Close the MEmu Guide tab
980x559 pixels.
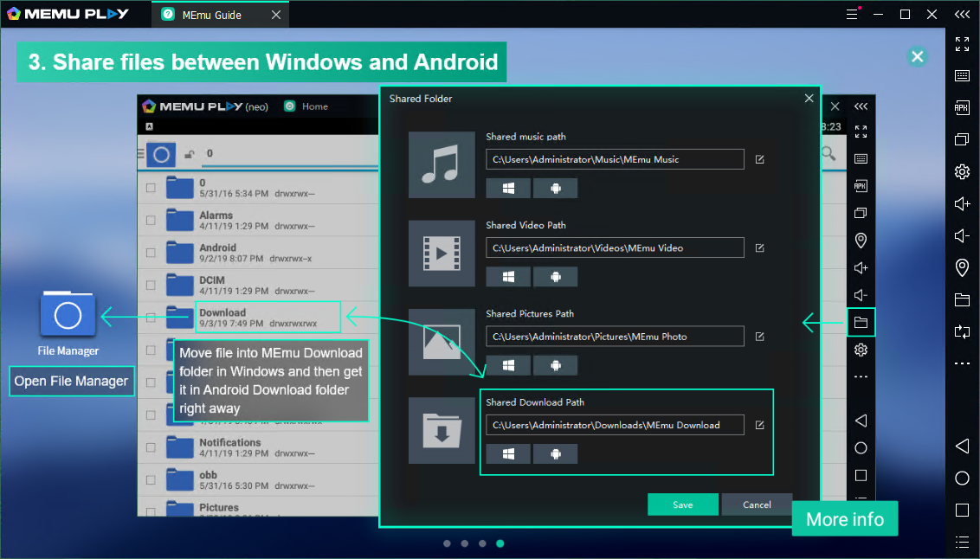(275, 15)
